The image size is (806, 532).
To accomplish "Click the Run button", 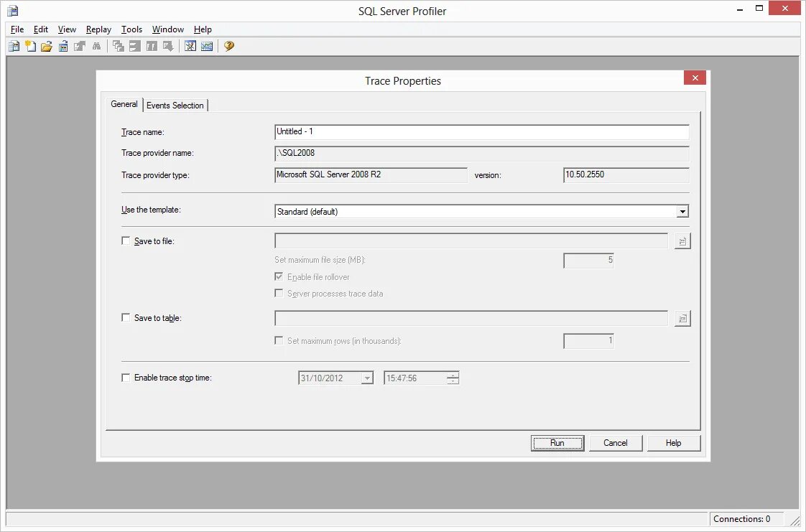I will (557, 443).
